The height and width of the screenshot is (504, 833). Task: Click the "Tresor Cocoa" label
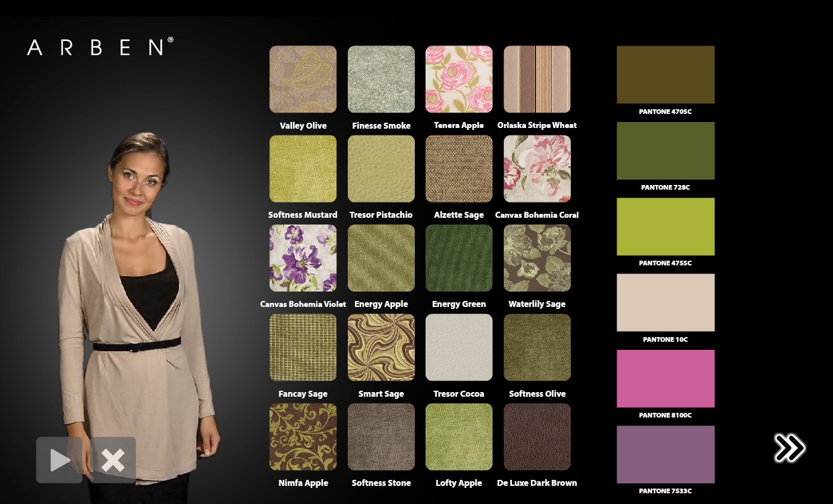[x=459, y=394]
